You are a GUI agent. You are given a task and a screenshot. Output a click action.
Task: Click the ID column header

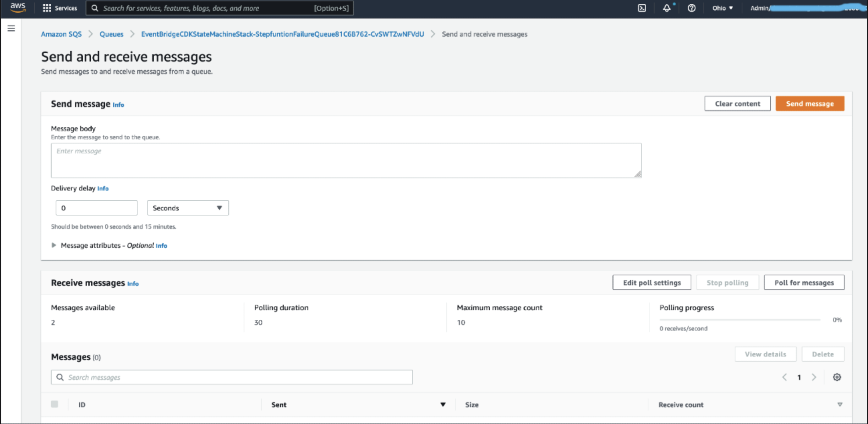[82, 405]
